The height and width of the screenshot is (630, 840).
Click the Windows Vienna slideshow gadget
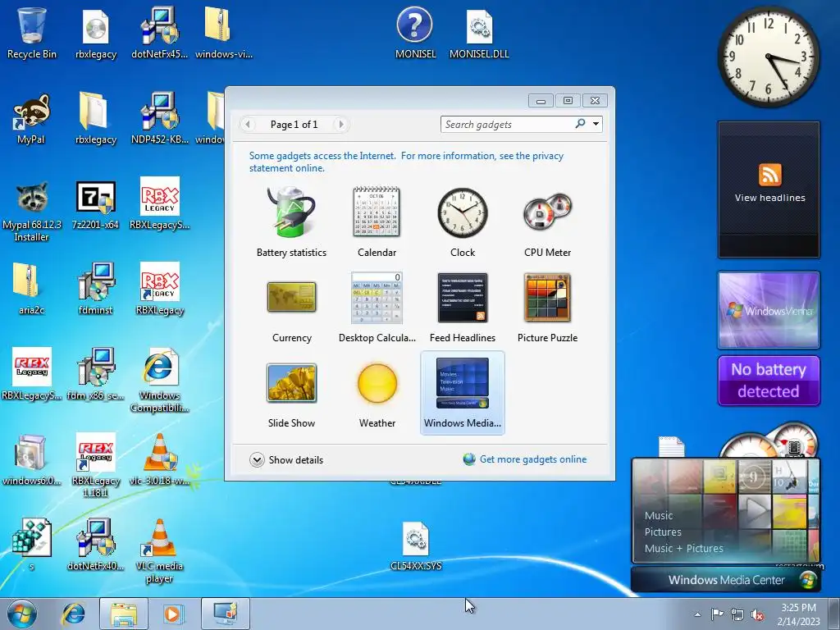[x=768, y=309]
